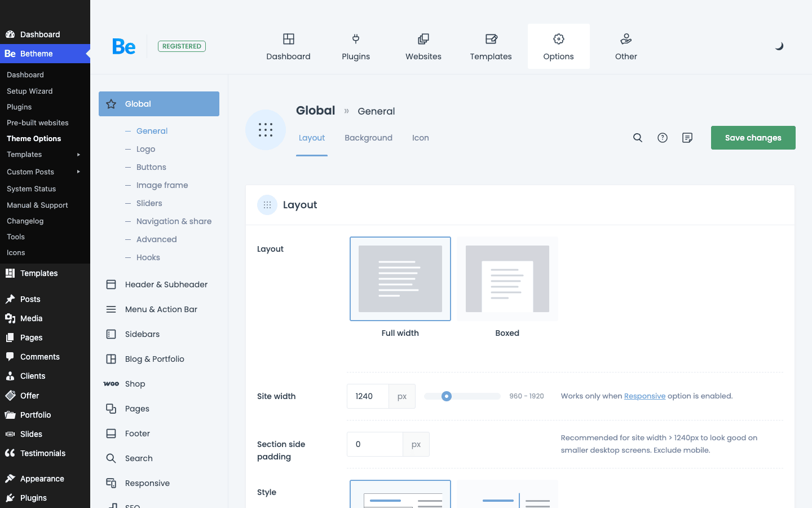The height and width of the screenshot is (508, 812).
Task: Open Betheme in the admin sidebar
Action: [x=45, y=54]
